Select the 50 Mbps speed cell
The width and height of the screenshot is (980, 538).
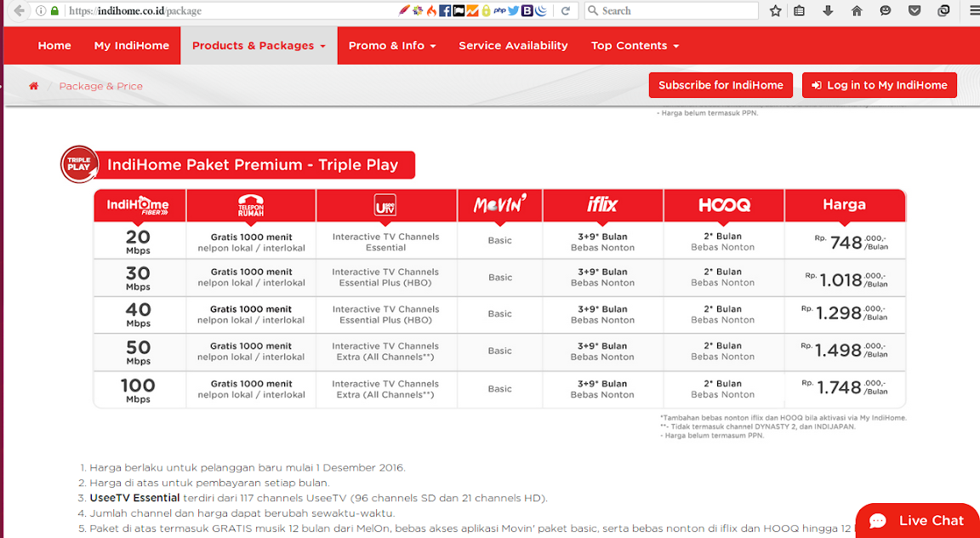click(138, 352)
